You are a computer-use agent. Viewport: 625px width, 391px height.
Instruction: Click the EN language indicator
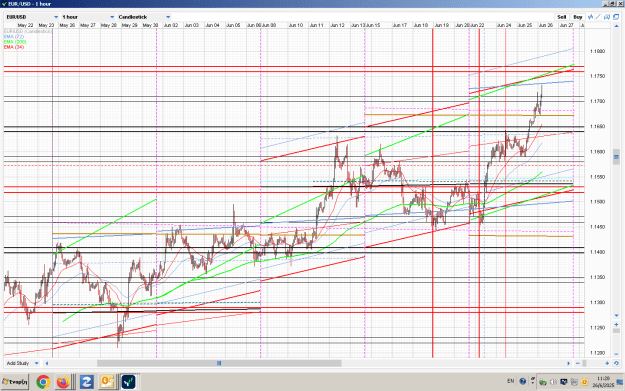pyautogui.click(x=511, y=381)
